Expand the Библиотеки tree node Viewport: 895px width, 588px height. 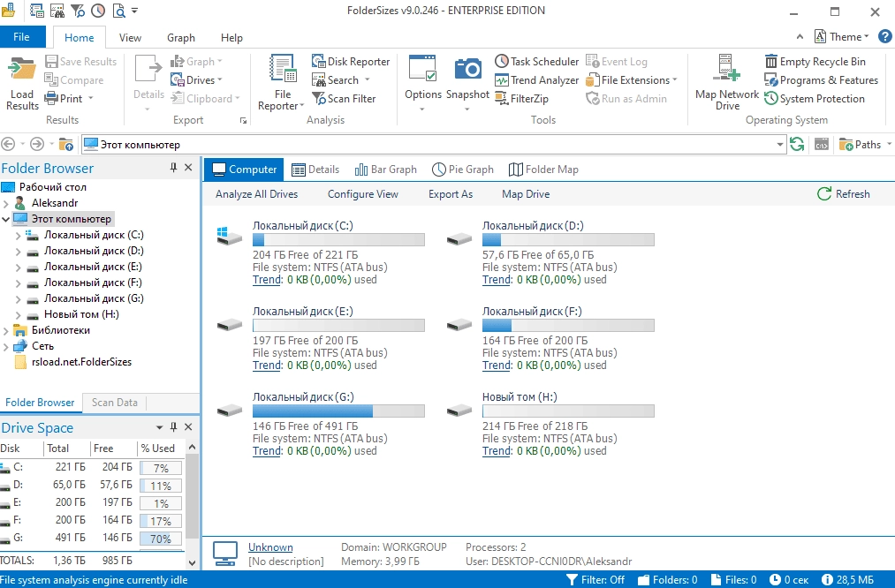[x=5, y=331]
